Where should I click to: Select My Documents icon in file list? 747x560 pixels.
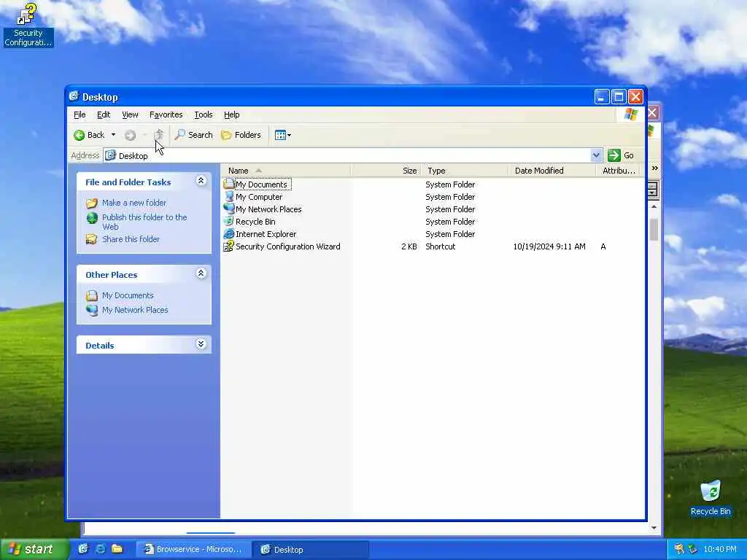(x=228, y=184)
